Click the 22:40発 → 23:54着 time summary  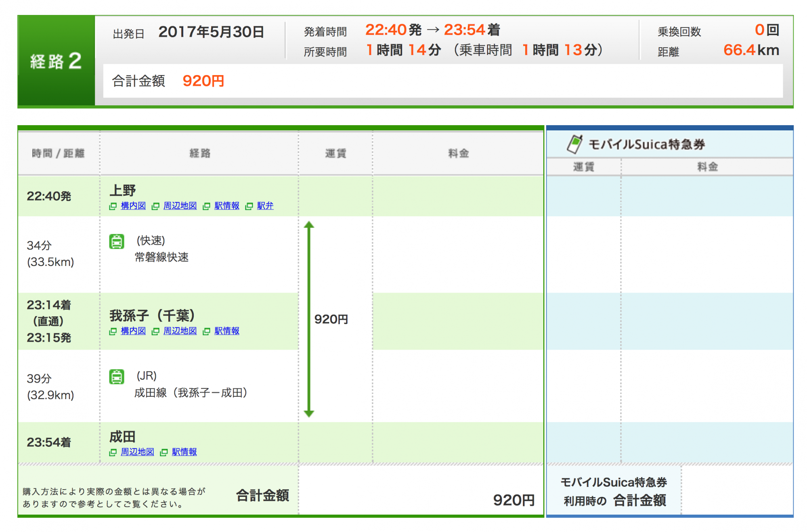click(x=432, y=30)
